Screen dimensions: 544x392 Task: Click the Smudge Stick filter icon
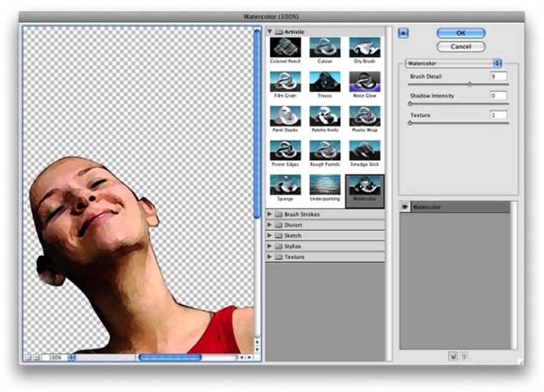click(x=364, y=150)
